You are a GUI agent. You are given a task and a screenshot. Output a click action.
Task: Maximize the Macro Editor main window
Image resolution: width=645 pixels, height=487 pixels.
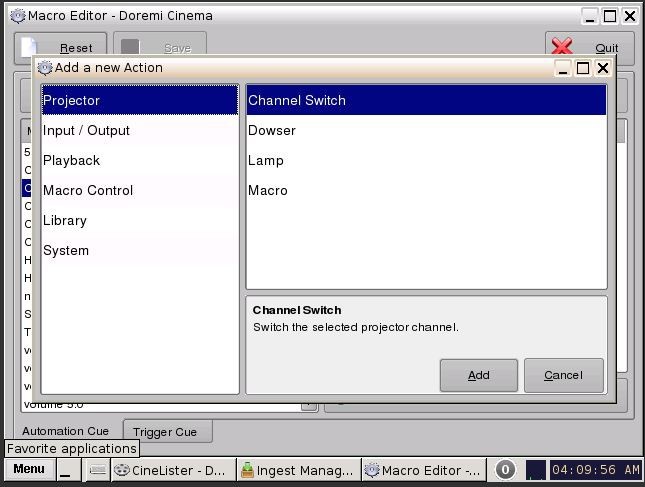coord(610,16)
